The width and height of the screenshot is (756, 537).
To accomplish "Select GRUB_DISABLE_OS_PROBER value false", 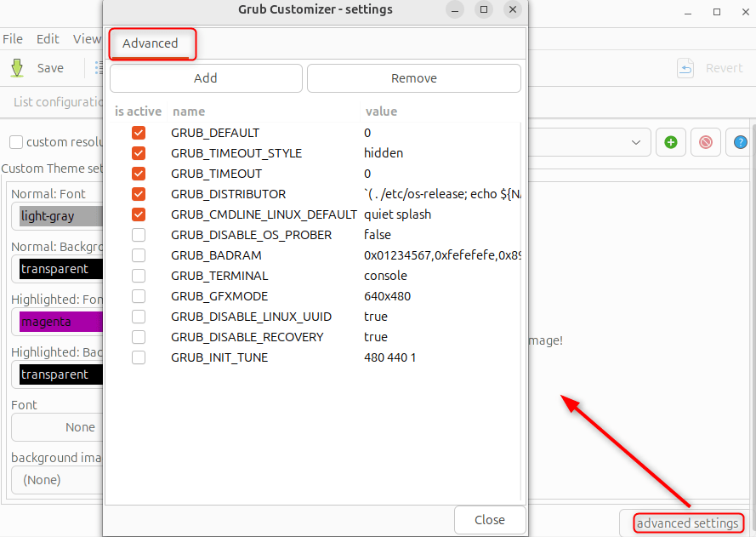I will (377, 235).
